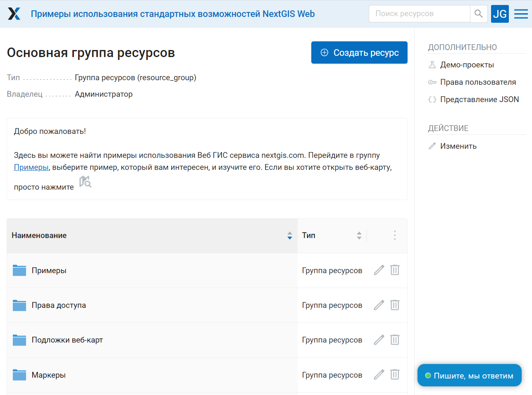
Task: Edit the Подложки веб-карт group via pencil icon
Action: (x=379, y=340)
